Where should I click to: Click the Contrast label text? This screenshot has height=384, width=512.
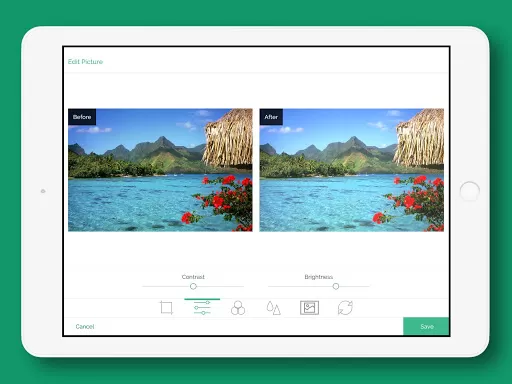pos(193,277)
